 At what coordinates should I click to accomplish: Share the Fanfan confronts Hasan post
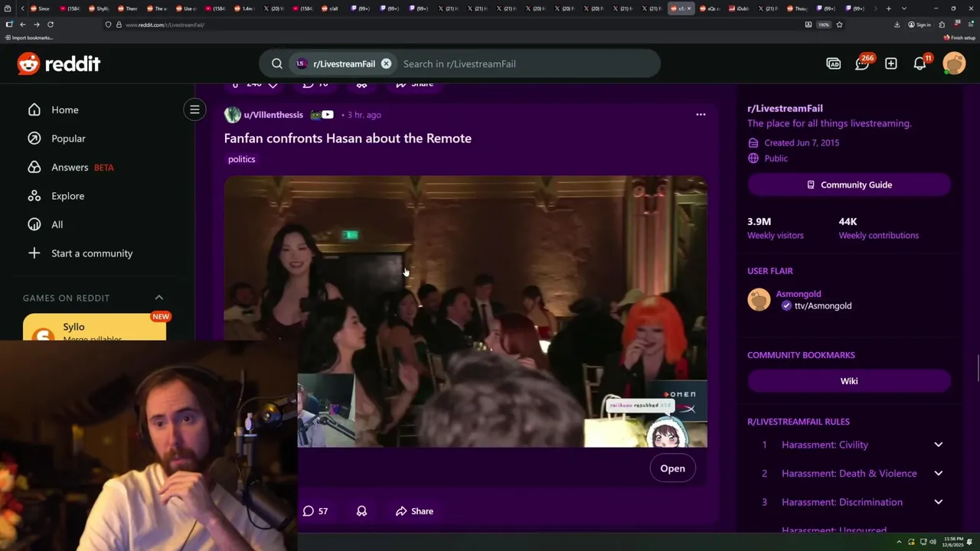pos(414,511)
